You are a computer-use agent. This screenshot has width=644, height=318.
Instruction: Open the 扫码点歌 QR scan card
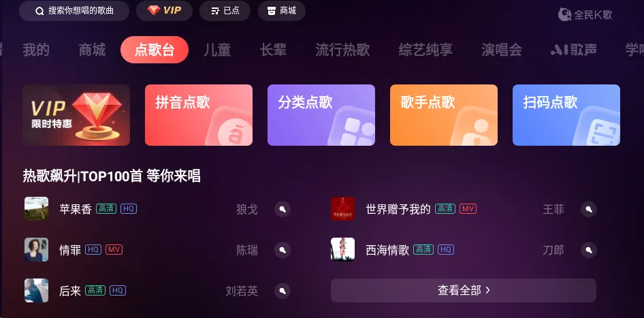[566, 115]
